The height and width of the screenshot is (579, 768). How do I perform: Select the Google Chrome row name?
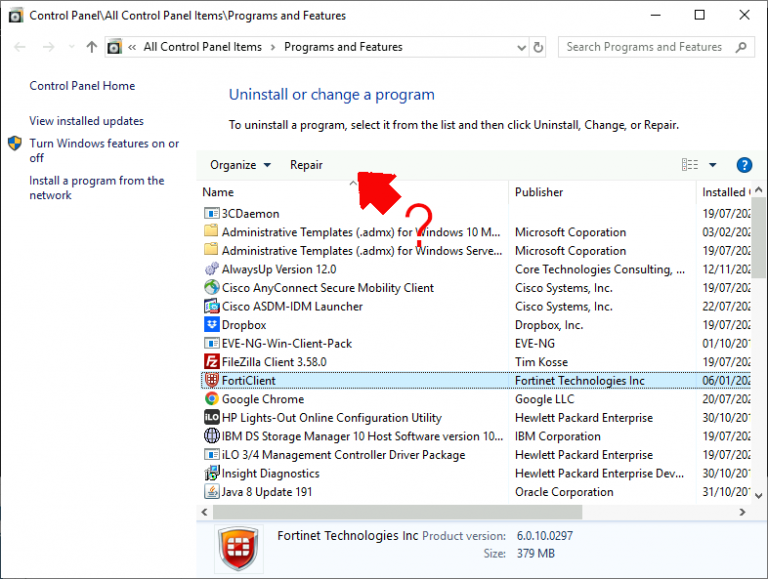(263, 399)
